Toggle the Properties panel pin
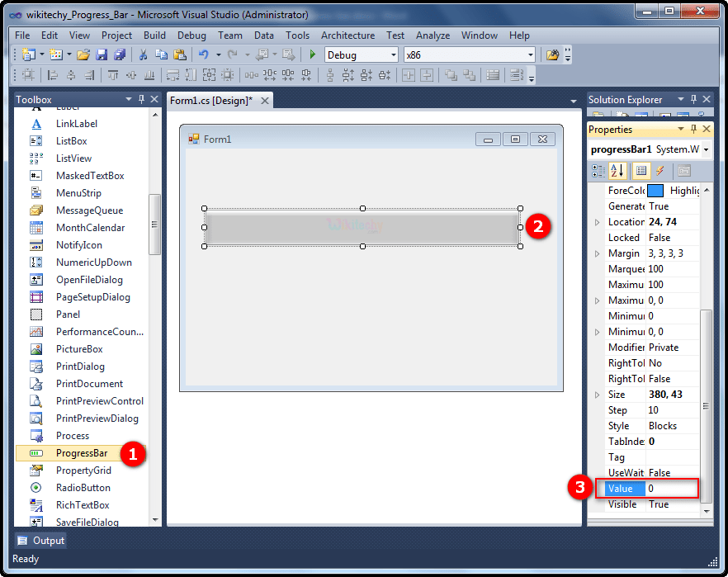The height and width of the screenshot is (577, 728). [694, 129]
